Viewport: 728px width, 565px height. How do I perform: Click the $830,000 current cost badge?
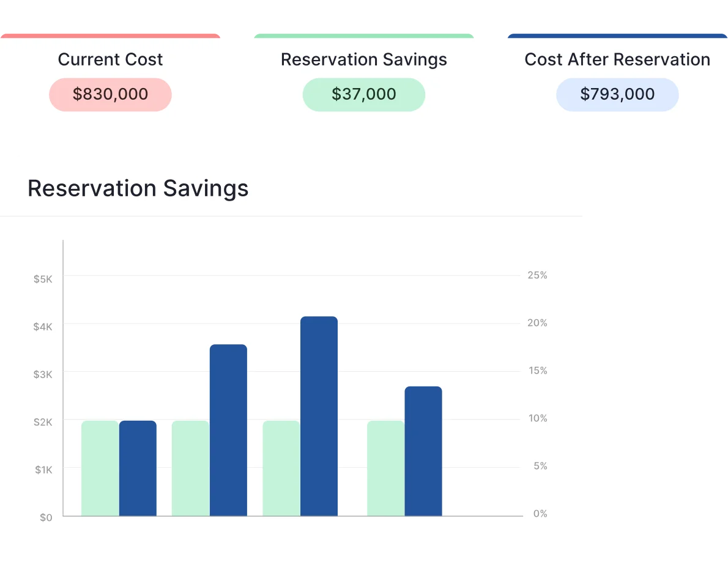110,94
